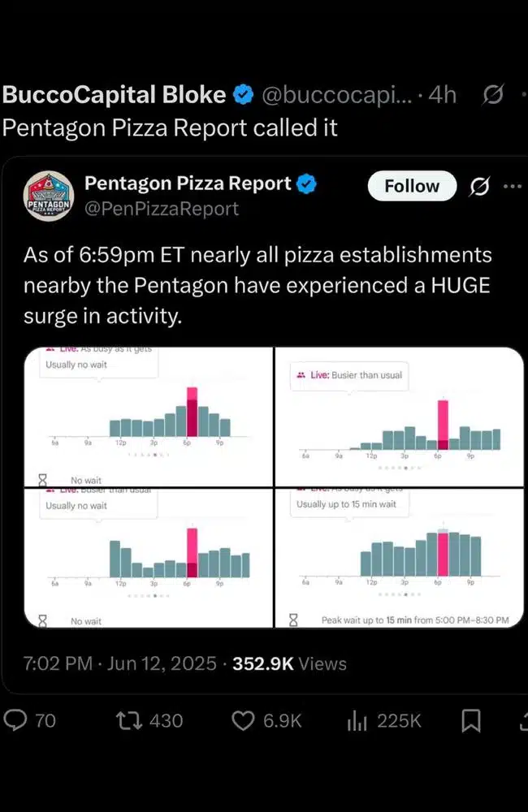
Task: Click BuccoCapital Bloke's verified badge
Action: (243, 96)
